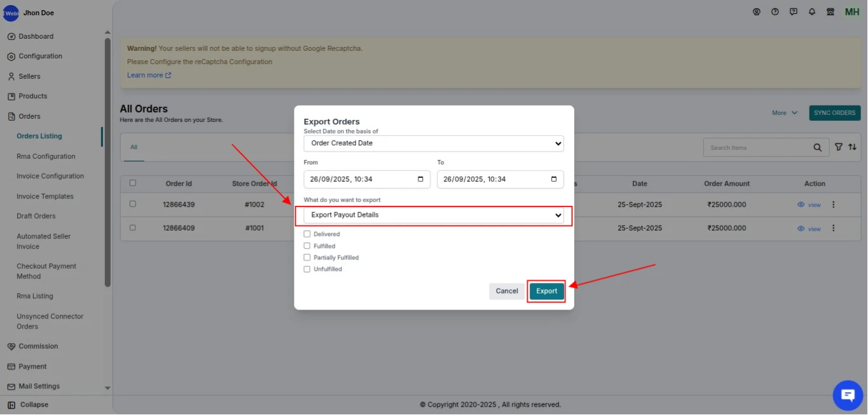Open the 'Learn more' link in the warning banner
Viewport: 868px width, 415px height.
click(146, 74)
